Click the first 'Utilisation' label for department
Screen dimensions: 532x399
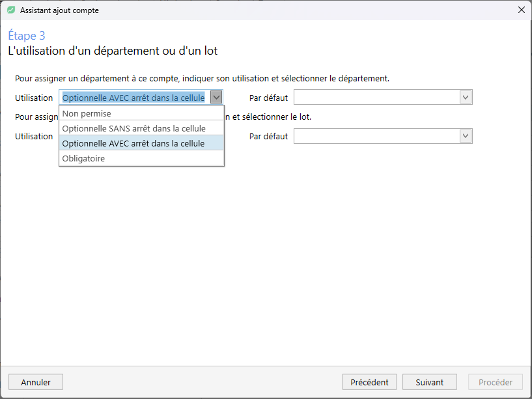click(x=34, y=98)
